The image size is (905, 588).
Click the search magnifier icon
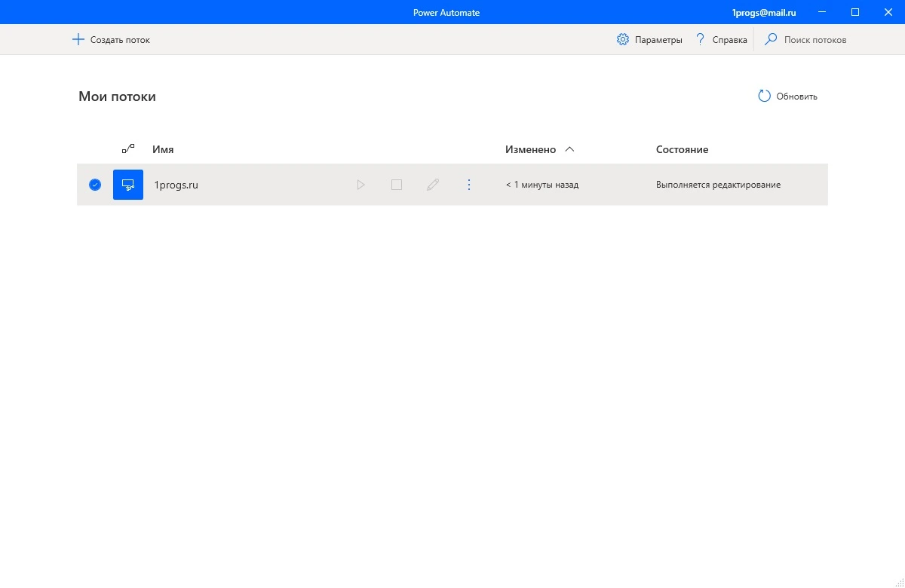tap(771, 39)
